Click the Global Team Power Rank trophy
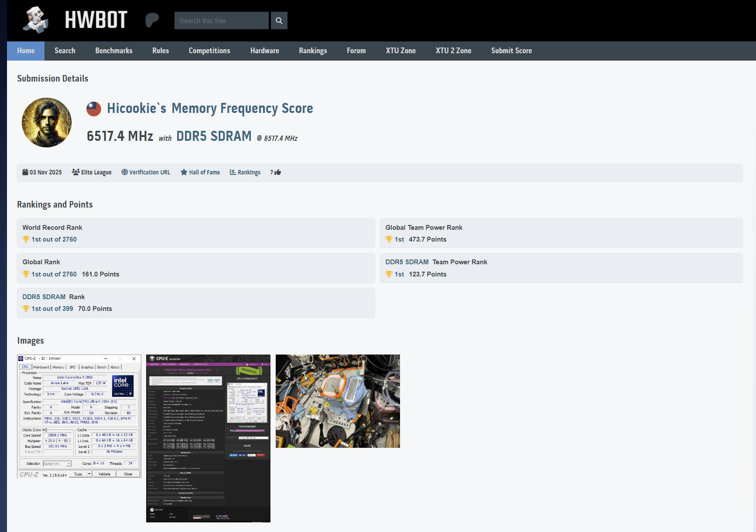This screenshot has width=756, height=532. [389, 239]
